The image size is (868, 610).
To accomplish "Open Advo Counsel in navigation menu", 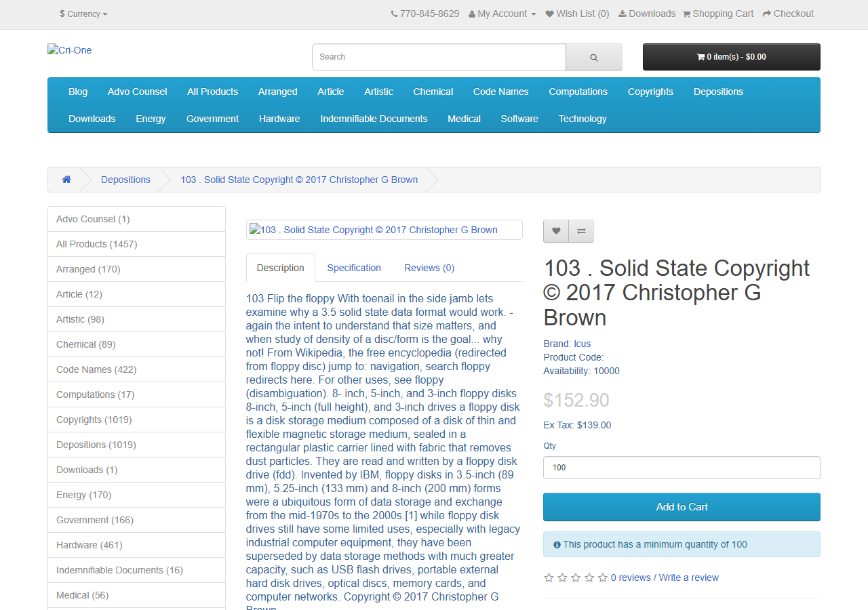I will (x=138, y=91).
